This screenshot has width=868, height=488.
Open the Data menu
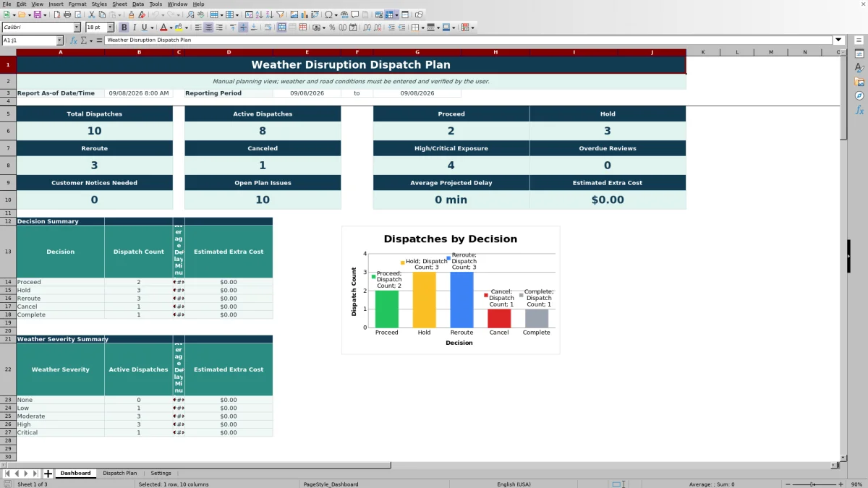coord(137,4)
